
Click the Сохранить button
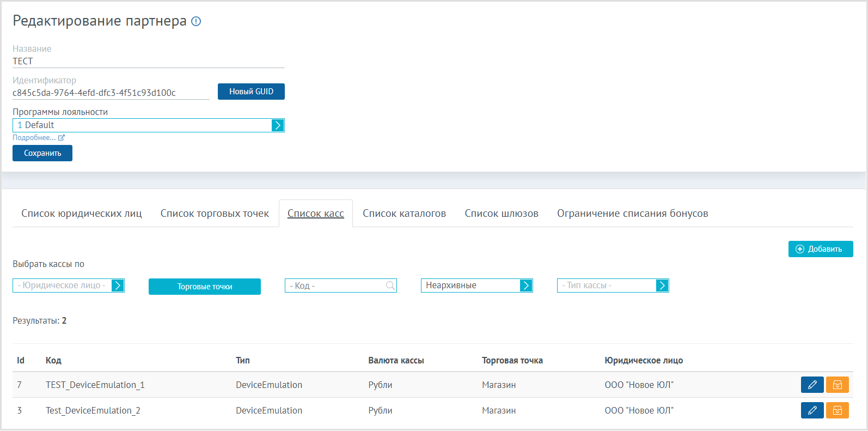click(42, 153)
